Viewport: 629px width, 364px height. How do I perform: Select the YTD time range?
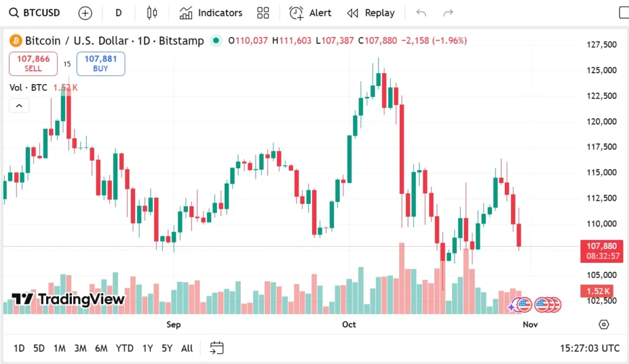(125, 348)
